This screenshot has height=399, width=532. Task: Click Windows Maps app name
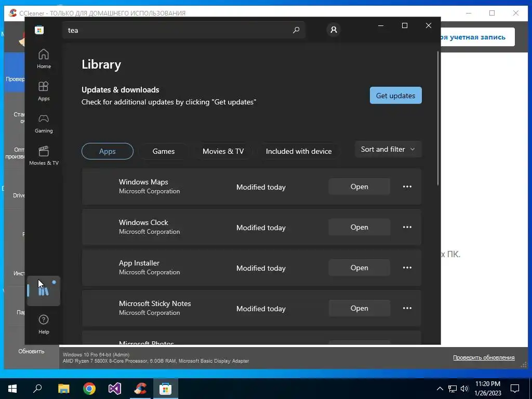[x=143, y=182]
